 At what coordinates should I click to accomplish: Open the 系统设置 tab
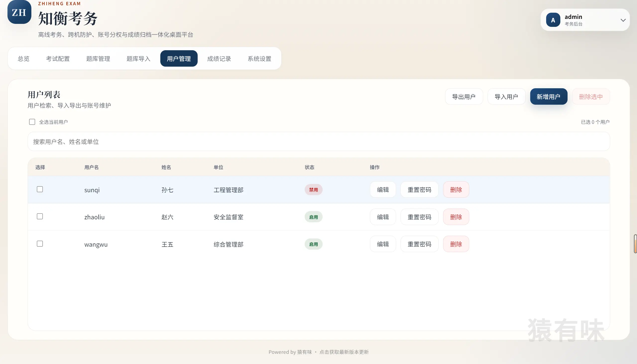[x=259, y=58]
